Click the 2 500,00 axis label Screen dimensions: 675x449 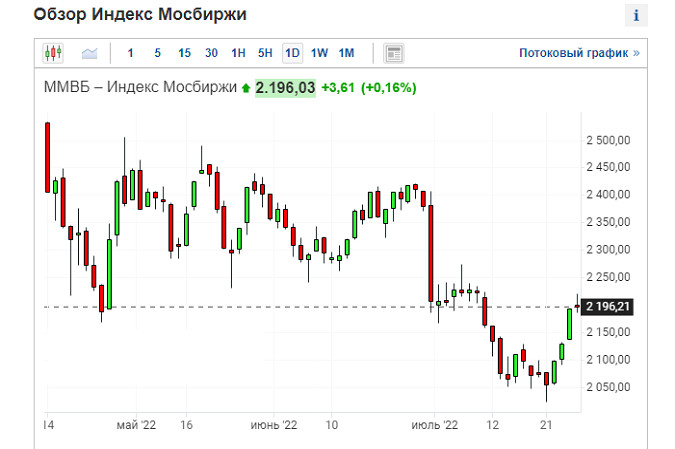click(608, 140)
